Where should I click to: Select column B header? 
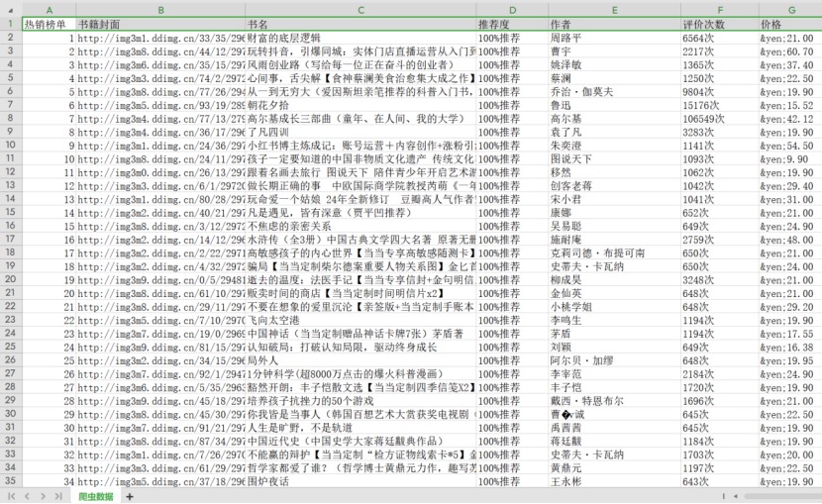point(161,10)
